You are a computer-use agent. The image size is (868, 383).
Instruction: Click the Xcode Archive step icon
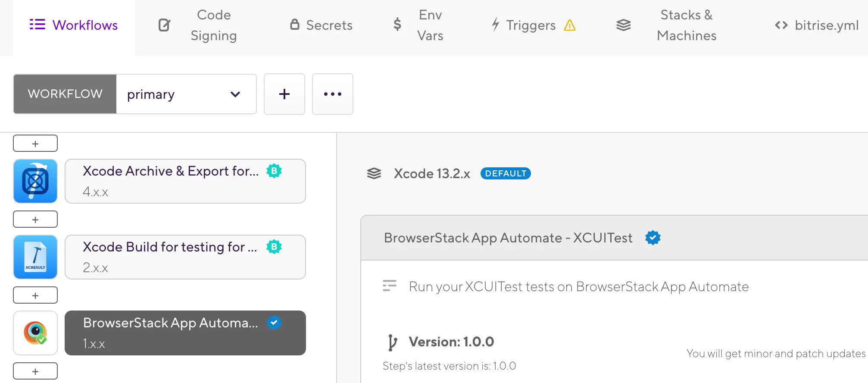point(35,181)
